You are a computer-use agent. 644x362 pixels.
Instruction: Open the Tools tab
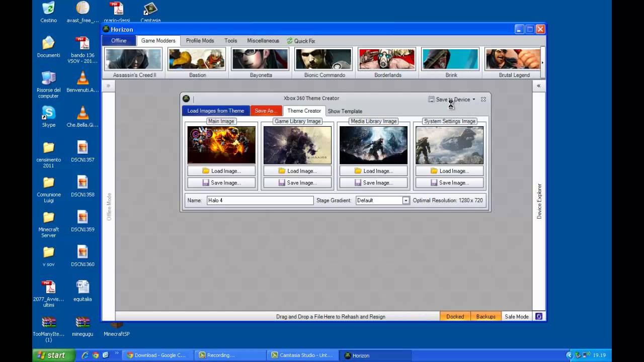click(231, 41)
